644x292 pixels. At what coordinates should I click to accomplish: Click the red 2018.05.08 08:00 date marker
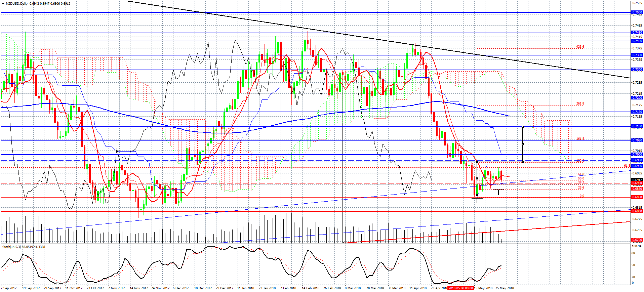click(461, 288)
